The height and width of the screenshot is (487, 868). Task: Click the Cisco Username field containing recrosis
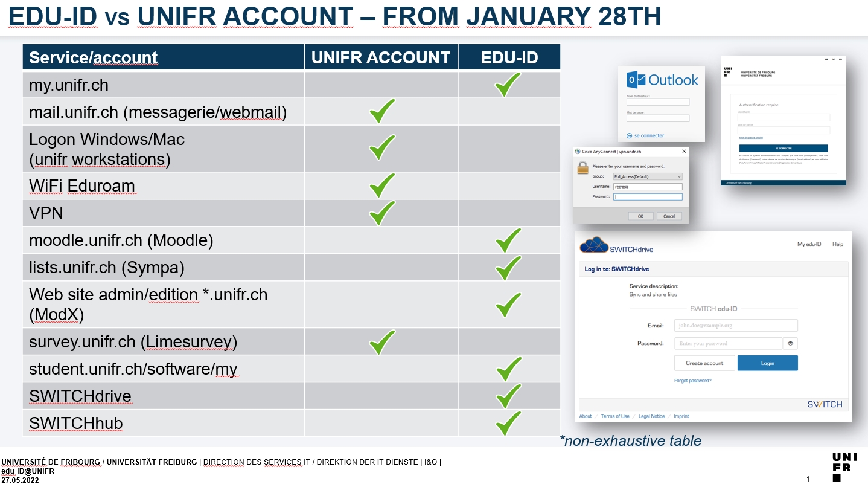(648, 187)
